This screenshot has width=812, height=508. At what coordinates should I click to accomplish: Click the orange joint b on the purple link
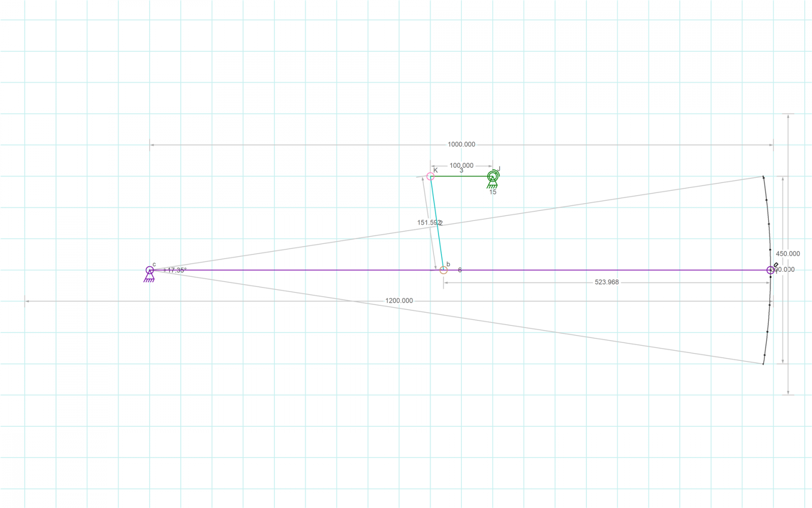pyautogui.click(x=444, y=270)
